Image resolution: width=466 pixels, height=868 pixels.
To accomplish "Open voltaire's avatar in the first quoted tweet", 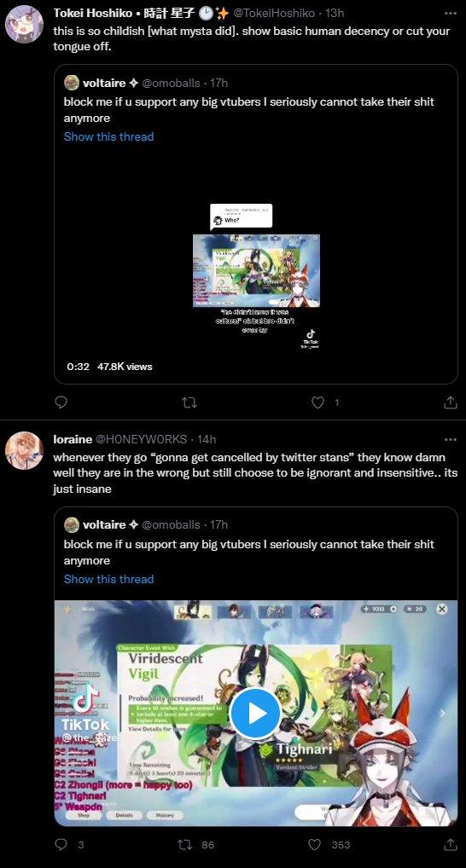I will pyautogui.click(x=72, y=83).
